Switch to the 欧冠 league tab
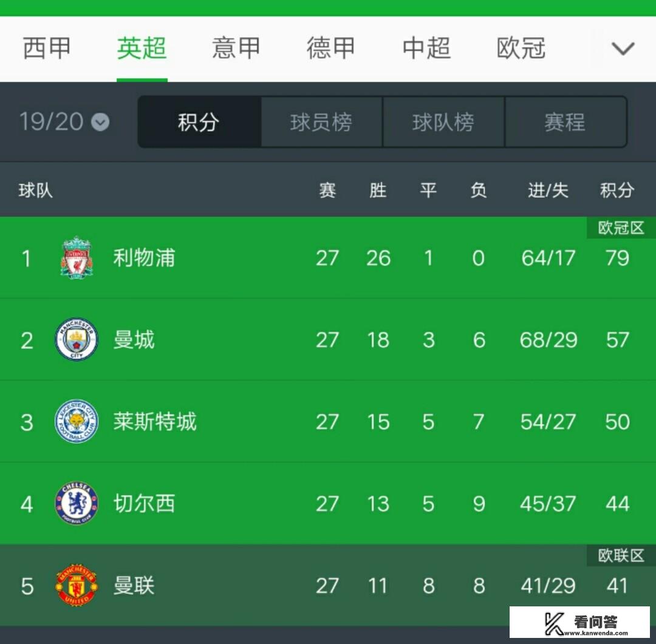 click(521, 48)
